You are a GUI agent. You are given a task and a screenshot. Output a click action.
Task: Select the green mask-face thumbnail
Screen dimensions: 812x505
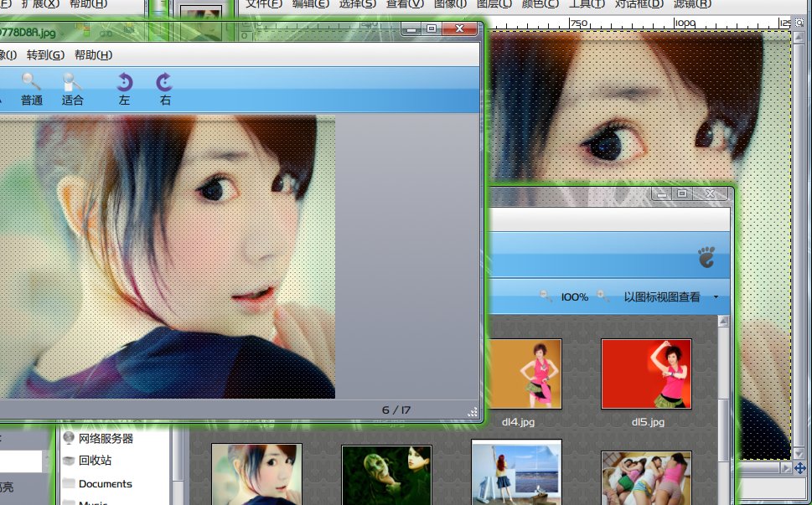coord(386,475)
